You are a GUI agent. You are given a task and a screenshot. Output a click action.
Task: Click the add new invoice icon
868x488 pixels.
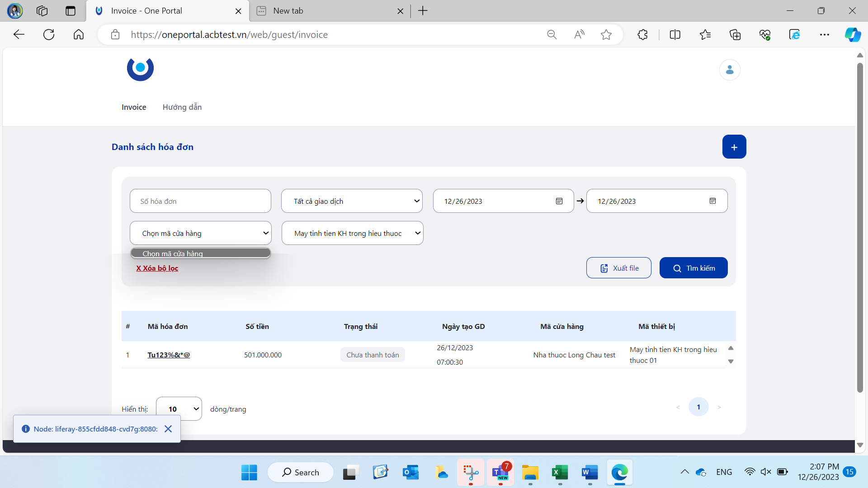coord(734,147)
